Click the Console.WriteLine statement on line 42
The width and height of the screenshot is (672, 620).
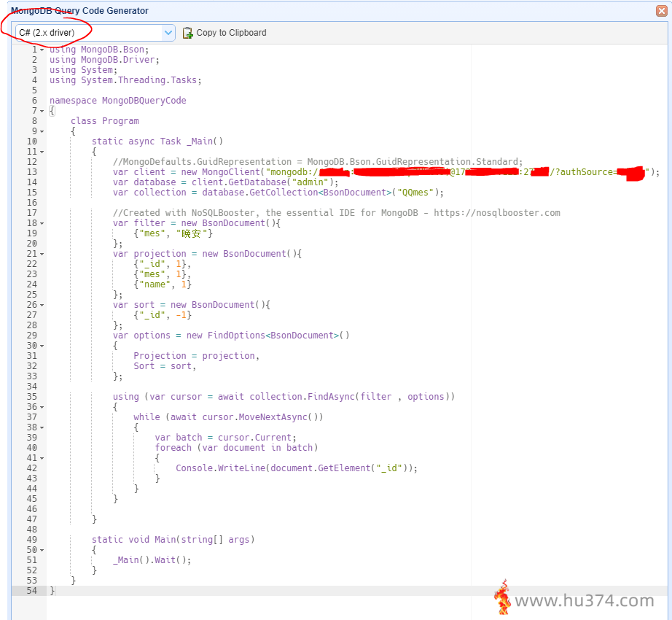point(297,468)
